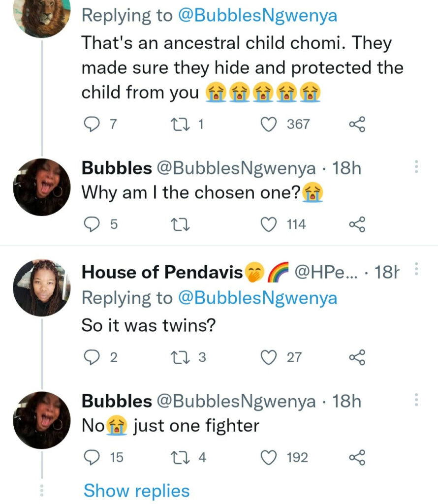Retweet the "No just one fighter" tweet
438x504 pixels.
click(x=176, y=458)
